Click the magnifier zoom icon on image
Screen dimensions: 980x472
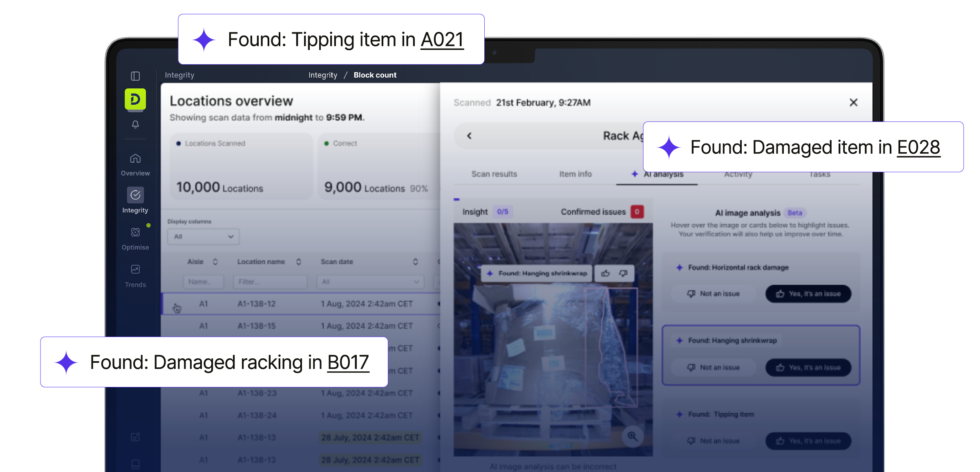[x=632, y=436]
